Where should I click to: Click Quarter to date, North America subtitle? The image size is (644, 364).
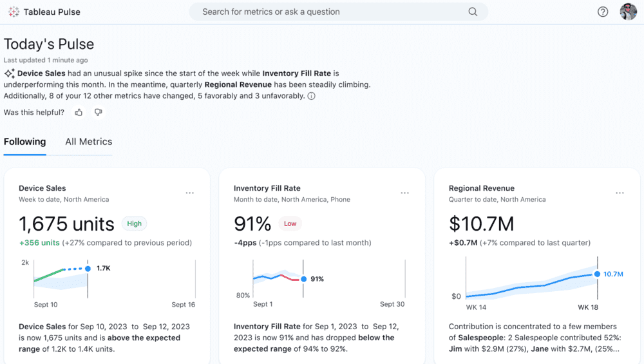pyautogui.click(x=497, y=200)
